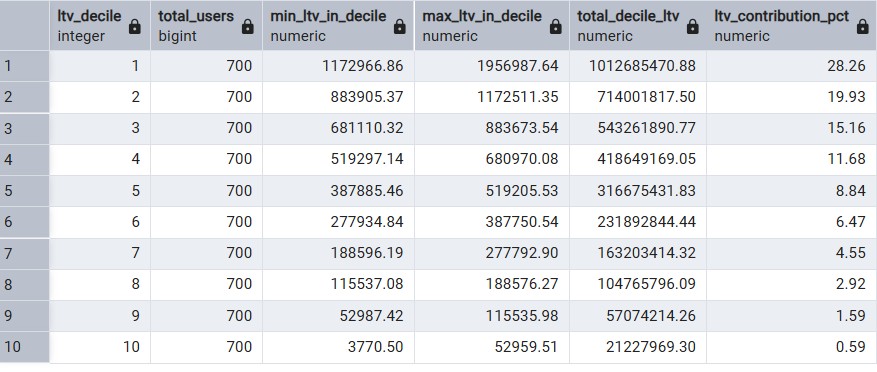The width and height of the screenshot is (877, 372).
Task: Click cell value 519297.14
Action: click(x=367, y=160)
